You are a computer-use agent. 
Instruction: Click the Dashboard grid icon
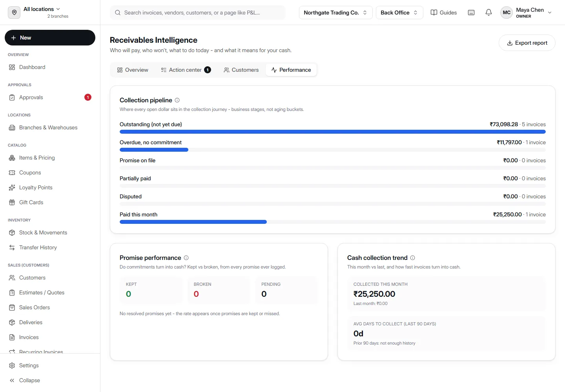coord(12,67)
